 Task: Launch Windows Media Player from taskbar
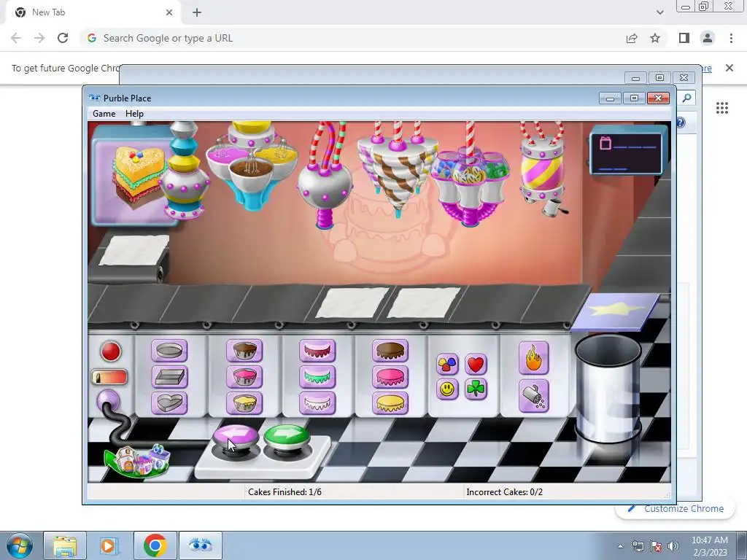109,545
